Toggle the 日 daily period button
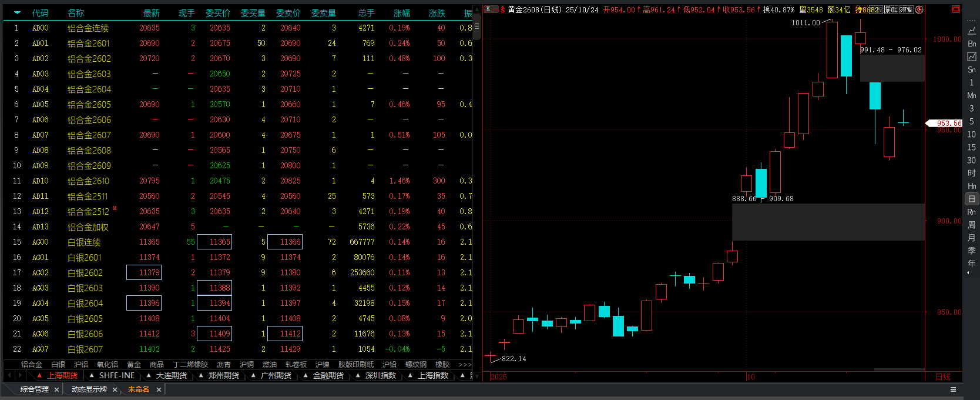Viewport: 980px width, 400px height. (972, 199)
